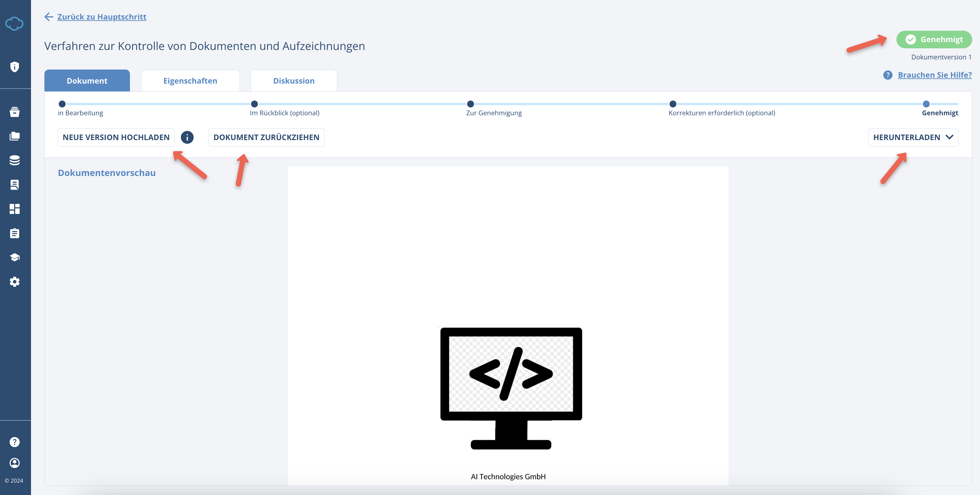
Task: Switch to the Eigenschaften tab
Action: click(190, 80)
